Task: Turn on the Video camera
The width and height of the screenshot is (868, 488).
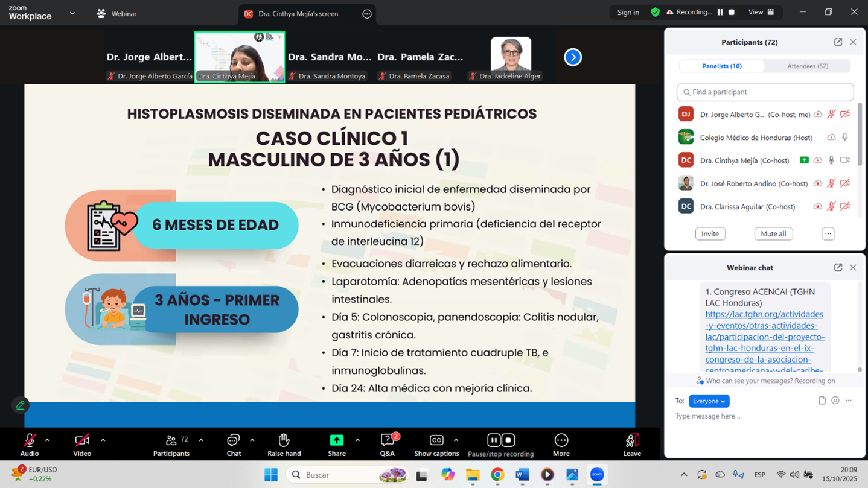Action: [82, 441]
